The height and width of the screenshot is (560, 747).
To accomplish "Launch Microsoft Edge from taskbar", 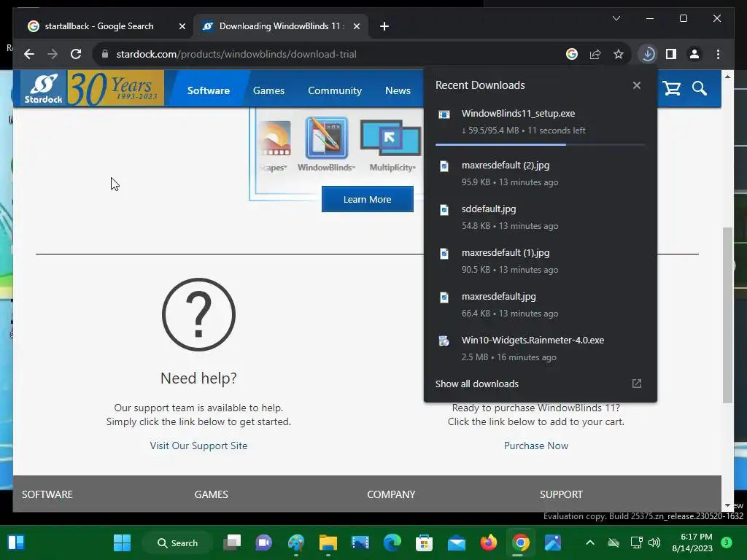I will 392,542.
